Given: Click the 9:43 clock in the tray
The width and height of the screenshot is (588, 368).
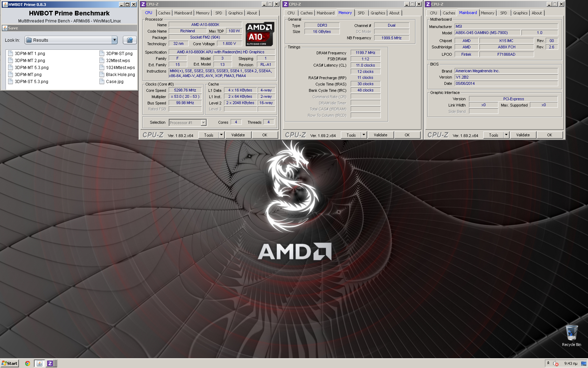Looking at the screenshot, I should (x=570, y=363).
